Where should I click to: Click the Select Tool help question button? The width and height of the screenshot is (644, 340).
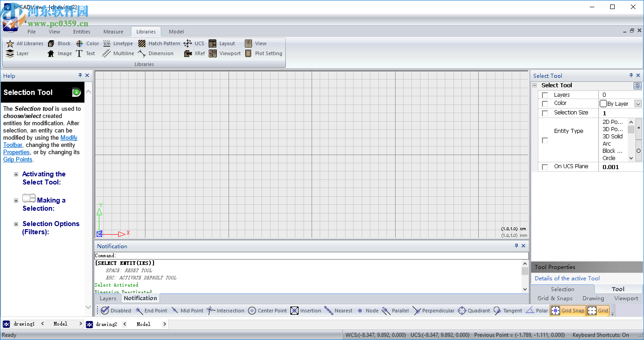click(638, 85)
